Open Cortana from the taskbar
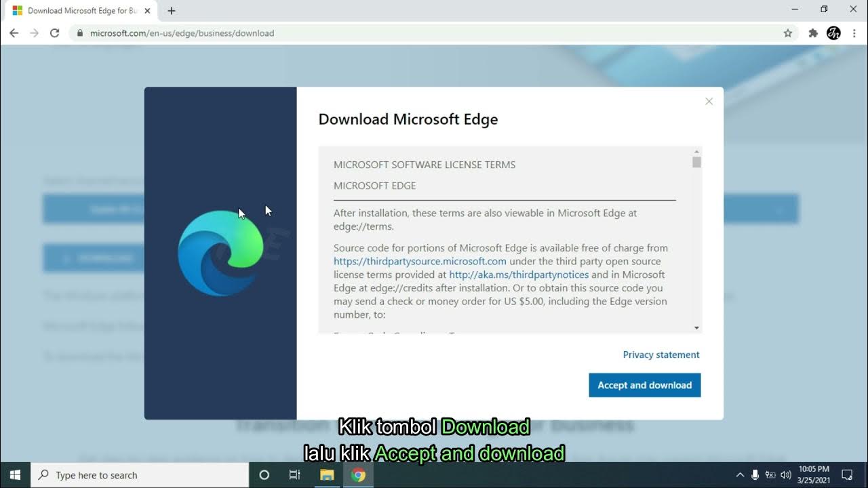868x488 pixels. click(264, 475)
